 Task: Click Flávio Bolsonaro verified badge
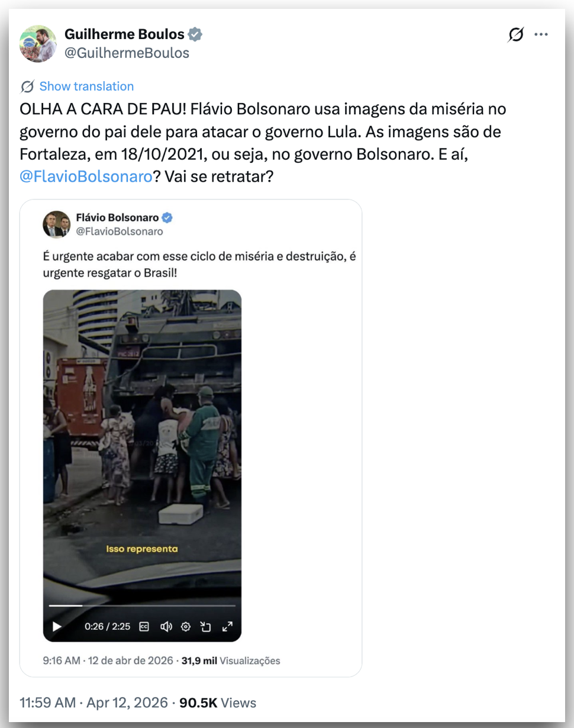coord(167,218)
